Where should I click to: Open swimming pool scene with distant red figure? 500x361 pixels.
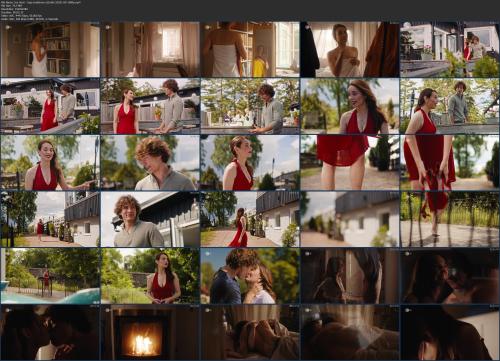50,276
